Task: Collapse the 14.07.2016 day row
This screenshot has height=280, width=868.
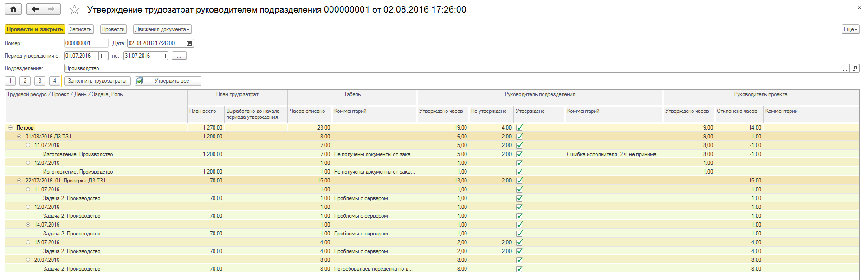Action: point(28,225)
